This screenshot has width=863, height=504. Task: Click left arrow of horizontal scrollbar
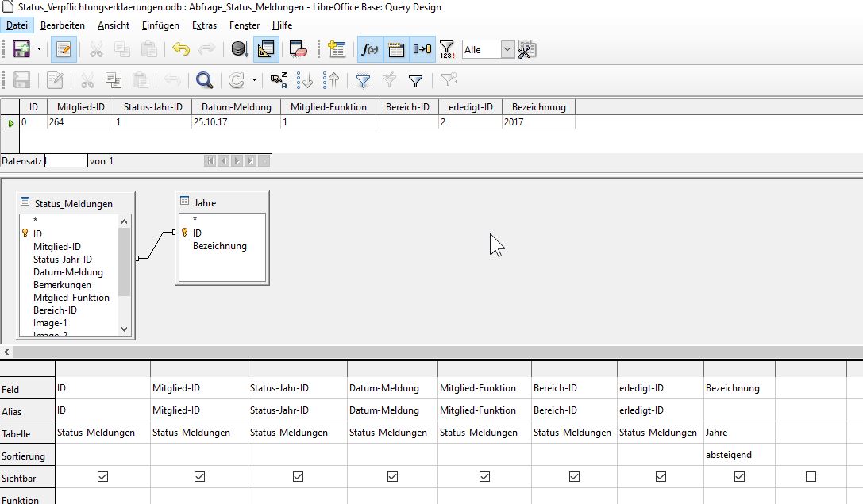tap(6, 352)
